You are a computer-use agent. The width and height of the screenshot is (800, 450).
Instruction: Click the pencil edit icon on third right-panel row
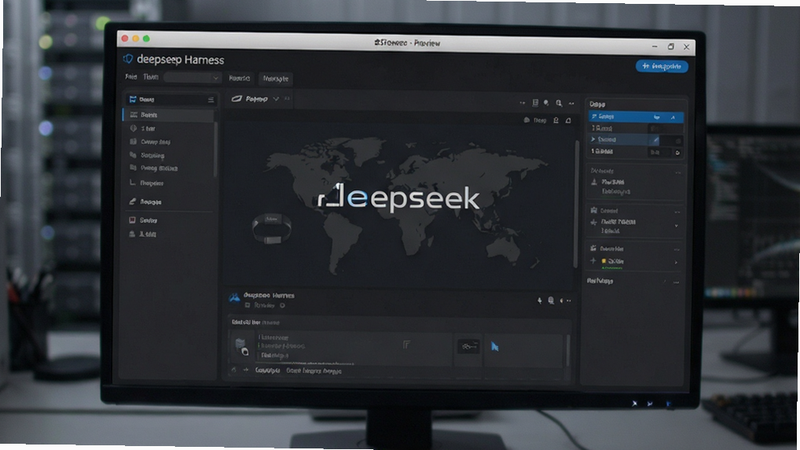pyautogui.click(x=656, y=140)
